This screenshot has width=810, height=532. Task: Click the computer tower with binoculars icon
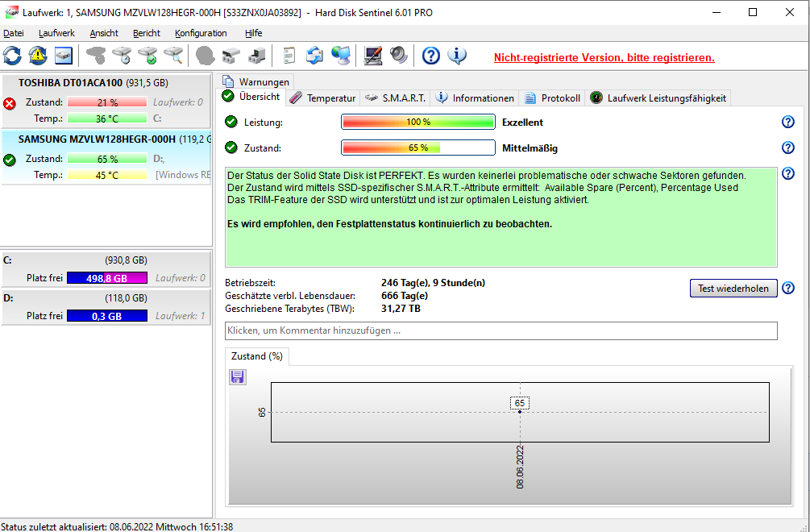point(257,56)
